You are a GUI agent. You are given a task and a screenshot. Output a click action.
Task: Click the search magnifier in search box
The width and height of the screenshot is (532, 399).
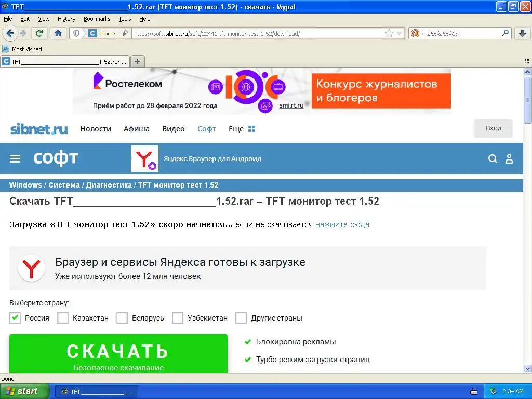point(505,33)
